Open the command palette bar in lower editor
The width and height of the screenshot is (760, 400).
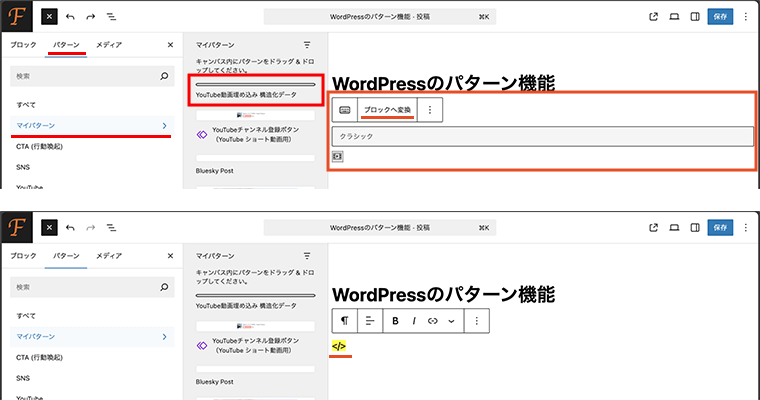380,227
